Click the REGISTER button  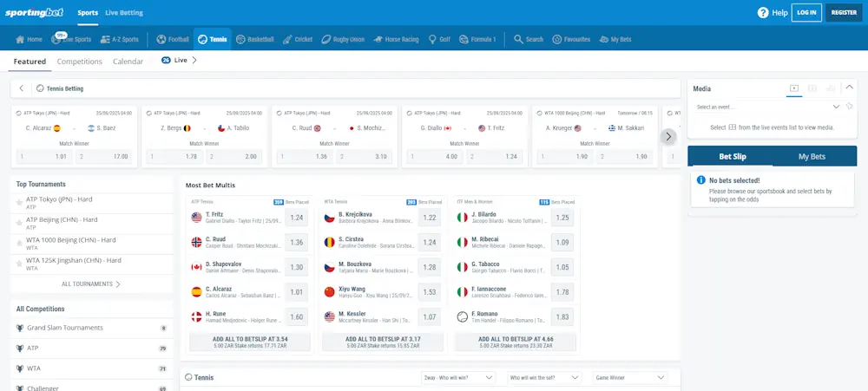(844, 13)
